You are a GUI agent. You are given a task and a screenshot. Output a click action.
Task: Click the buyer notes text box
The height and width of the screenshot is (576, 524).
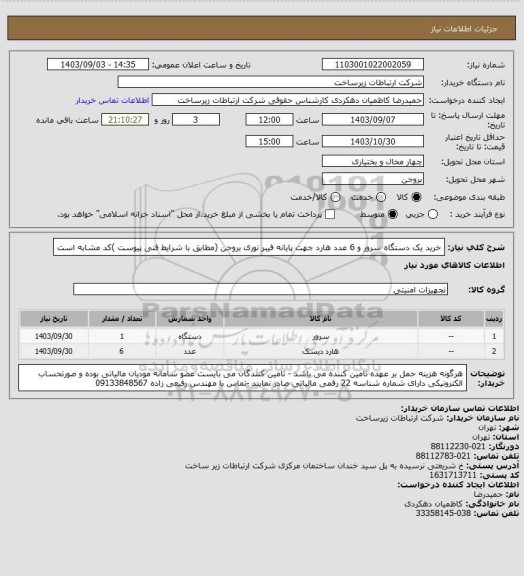tap(242, 378)
